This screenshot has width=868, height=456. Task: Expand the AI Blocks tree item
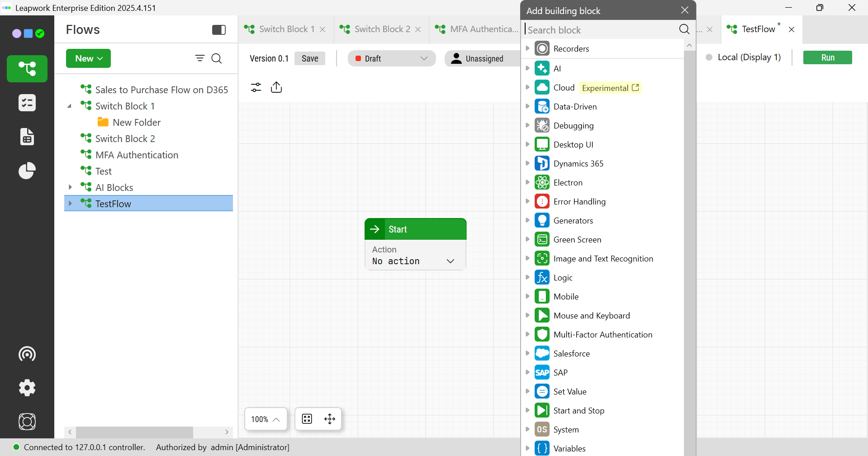pos(70,187)
